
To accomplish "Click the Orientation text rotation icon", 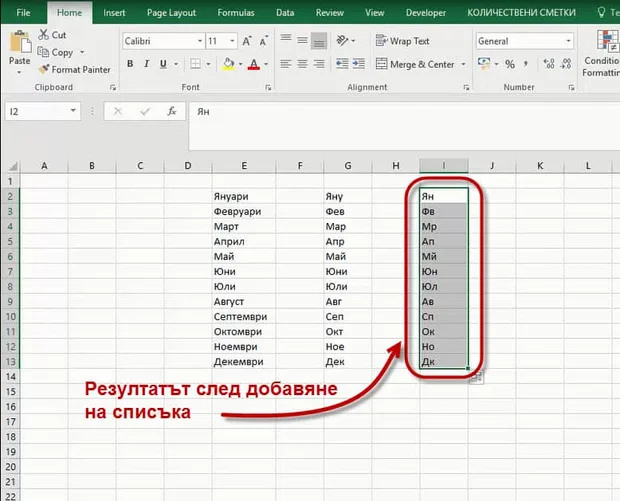I will [x=342, y=40].
